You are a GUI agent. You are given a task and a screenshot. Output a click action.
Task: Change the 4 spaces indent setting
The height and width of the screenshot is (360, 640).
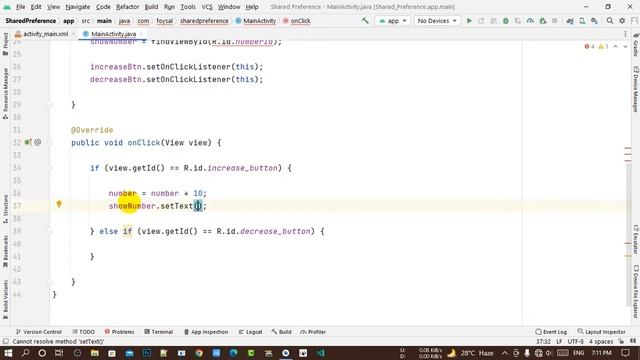pyautogui.click(x=601, y=341)
